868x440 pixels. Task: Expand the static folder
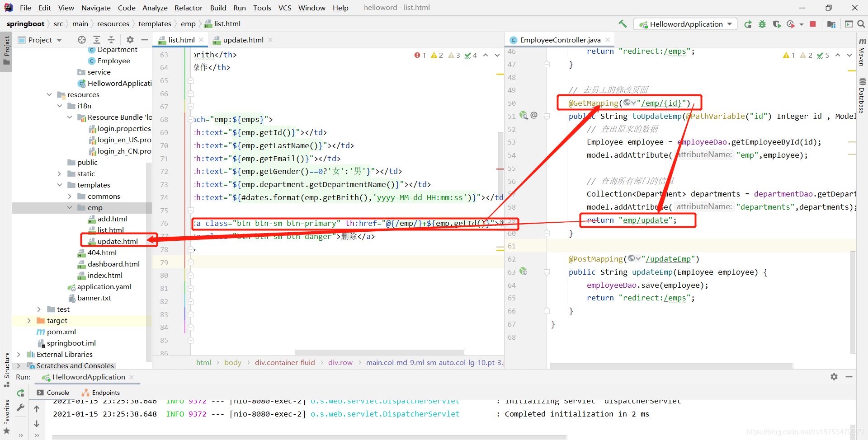pyautogui.click(x=60, y=173)
